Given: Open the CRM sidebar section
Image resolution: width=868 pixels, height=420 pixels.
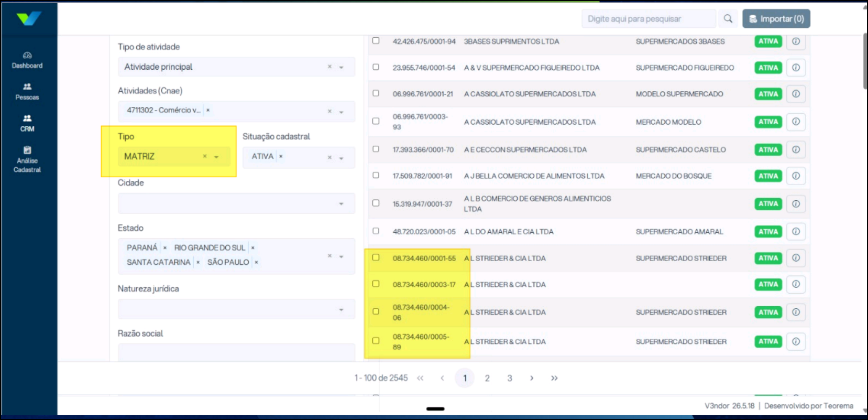Looking at the screenshot, I should coord(27,123).
